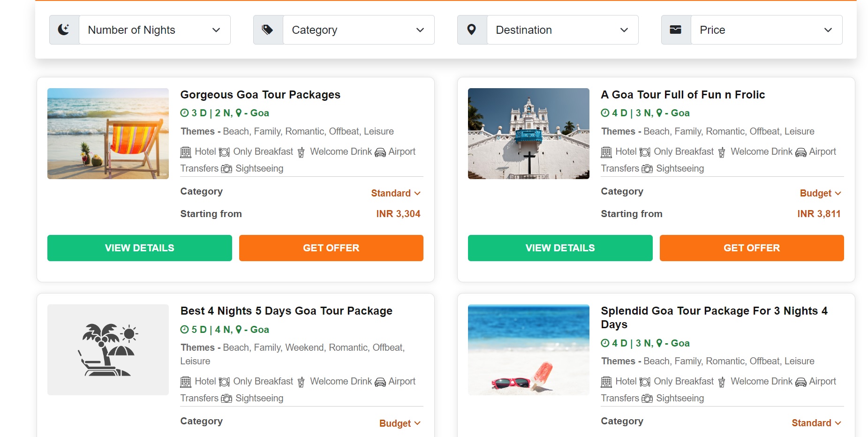
Task: Click the beach chair thumbnail image
Action: pos(108,134)
